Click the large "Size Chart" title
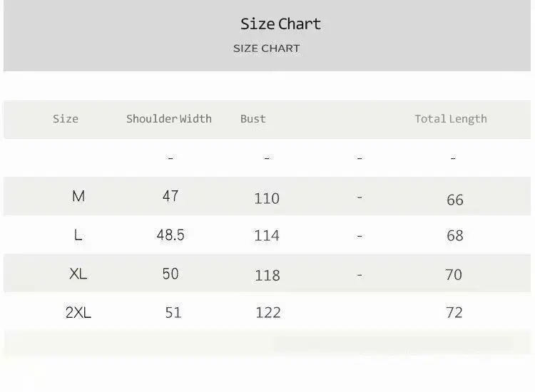This screenshot has width=535, height=392. 280,24
